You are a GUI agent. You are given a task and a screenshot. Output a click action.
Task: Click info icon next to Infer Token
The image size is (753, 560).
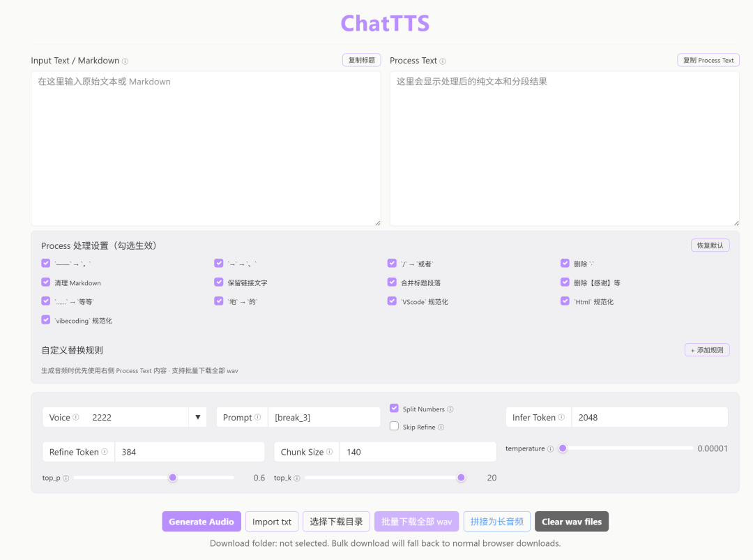point(561,417)
